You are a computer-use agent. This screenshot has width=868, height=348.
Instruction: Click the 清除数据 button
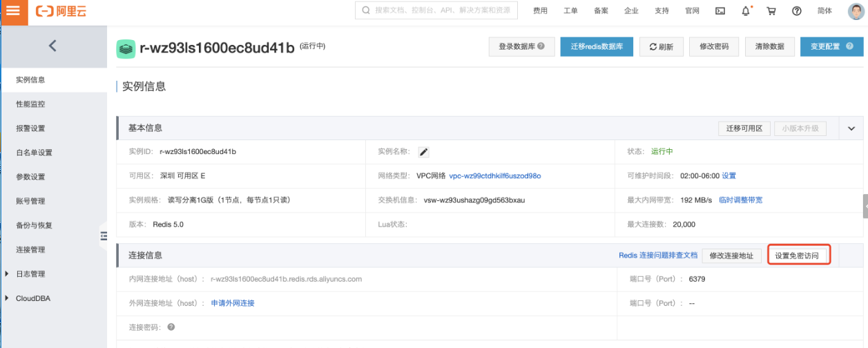pyautogui.click(x=769, y=46)
